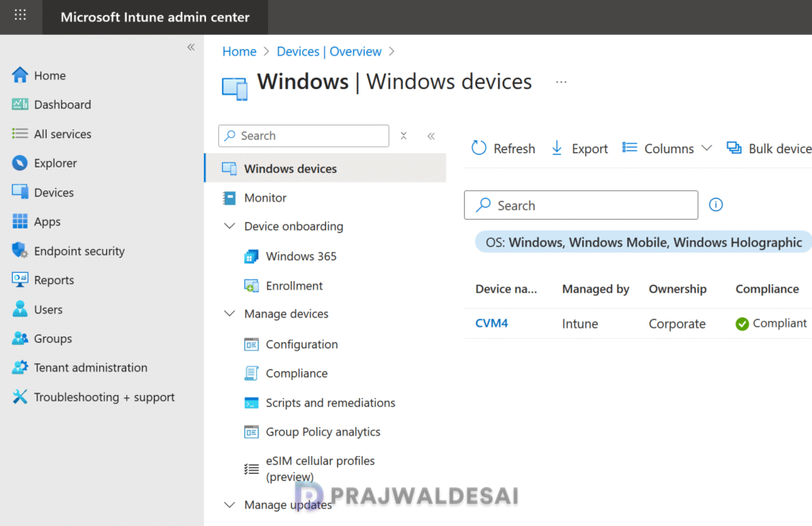812x526 pixels.
Task: Go to Devices | Overview breadcrumb
Action: coord(329,52)
